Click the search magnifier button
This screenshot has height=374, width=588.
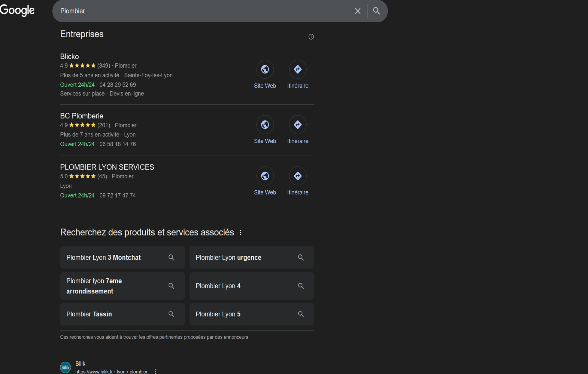pyautogui.click(x=376, y=11)
